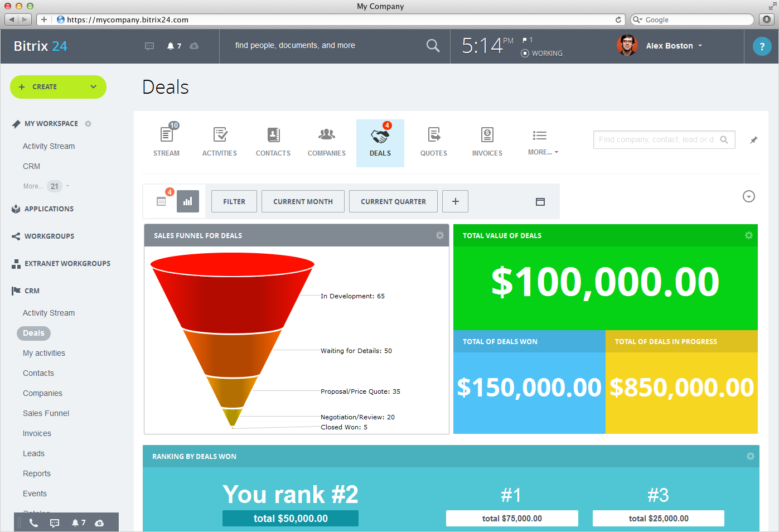Click the phone icon in bottom bar
Viewport: 779px width, 532px height.
click(x=33, y=523)
